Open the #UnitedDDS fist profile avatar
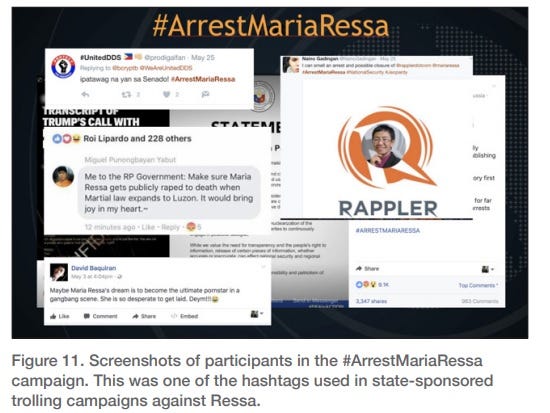550x413 pixels. pyautogui.click(x=63, y=66)
